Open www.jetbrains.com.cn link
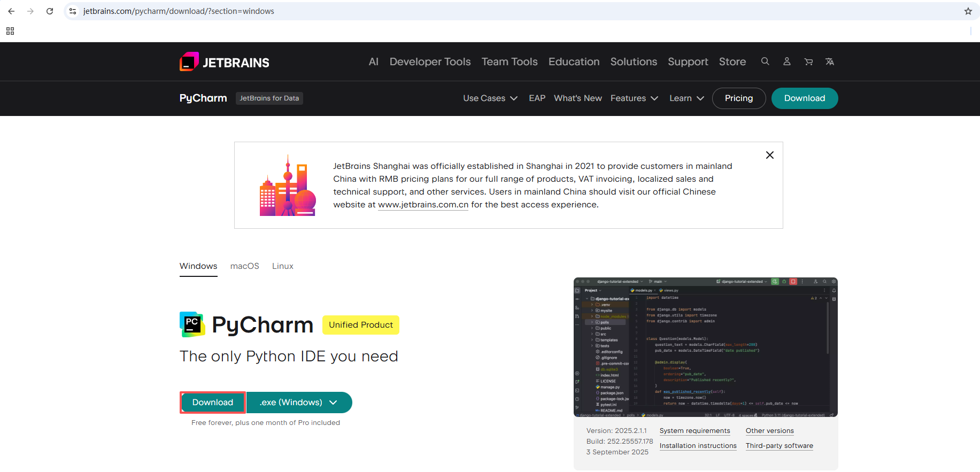Screen dimensions: 980x472 [423, 205]
